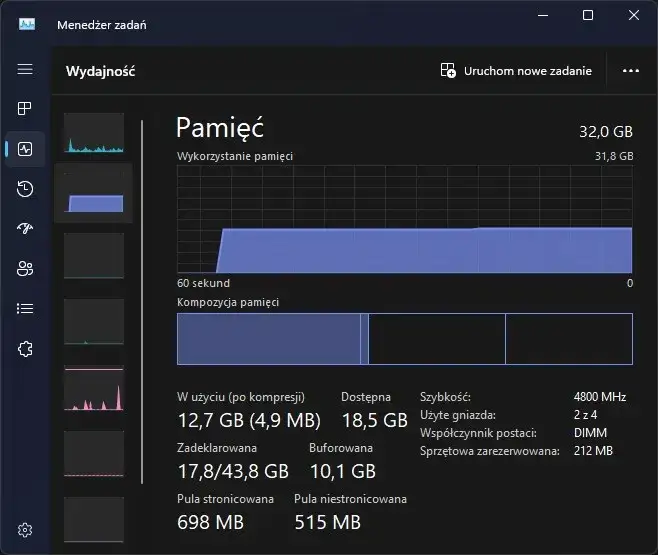This screenshot has height=555, width=658.
Task: Select the Performance page icon
Action: pyautogui.click(x=25, y=149)
